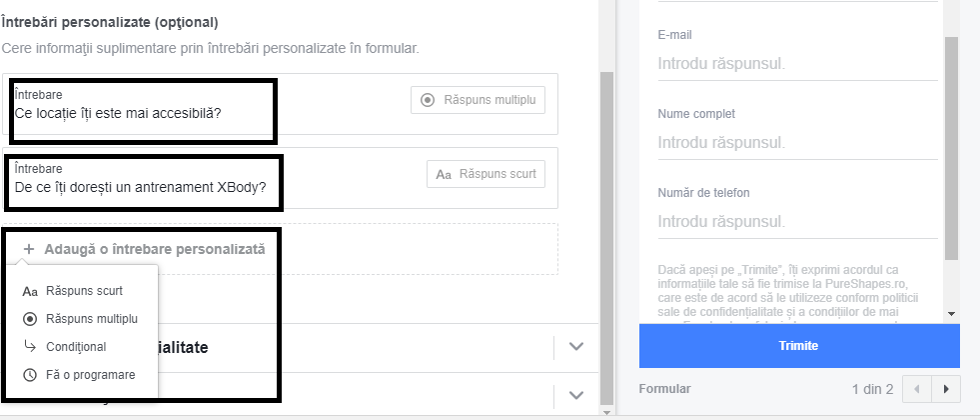Go to the previous form page arrow
The height and width of the screenshot is (420, 980).
(916, 388)
